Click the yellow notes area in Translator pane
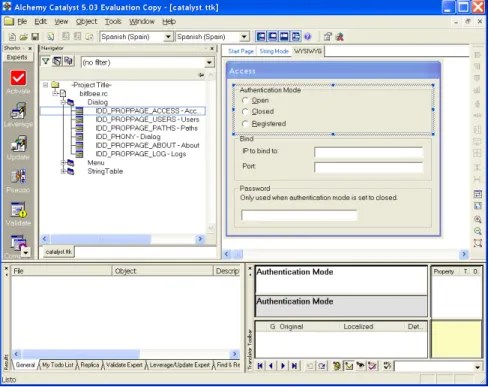Screen dimensions: 491x387 (x=456, y=339)
